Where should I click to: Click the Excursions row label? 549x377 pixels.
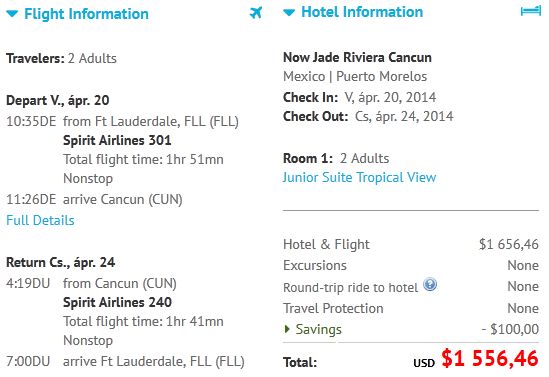coord(315,265)
